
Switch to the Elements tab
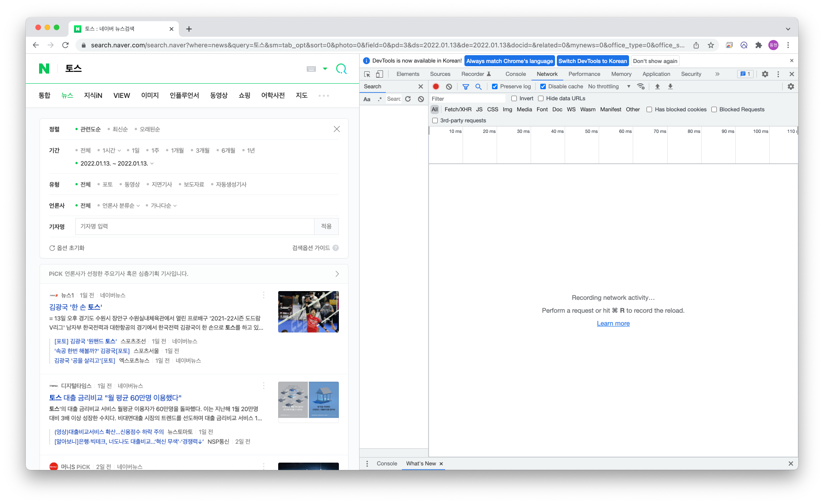click(408, 74)
